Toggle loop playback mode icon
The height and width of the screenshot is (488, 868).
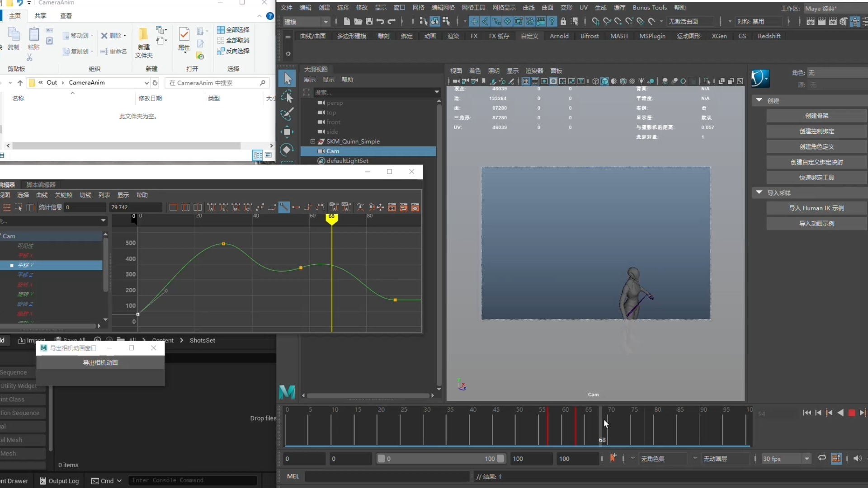tap(822, 458)
